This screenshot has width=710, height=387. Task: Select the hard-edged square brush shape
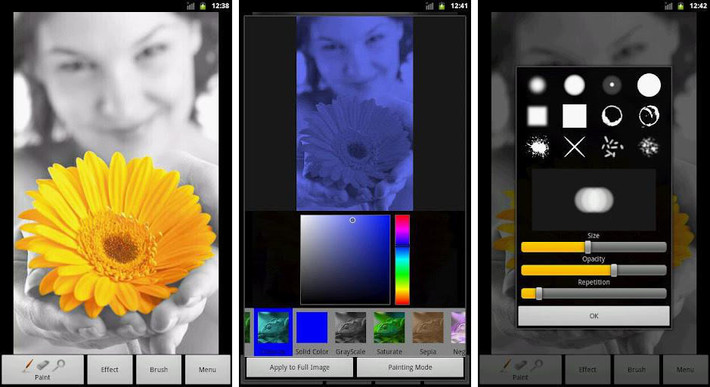574,116
